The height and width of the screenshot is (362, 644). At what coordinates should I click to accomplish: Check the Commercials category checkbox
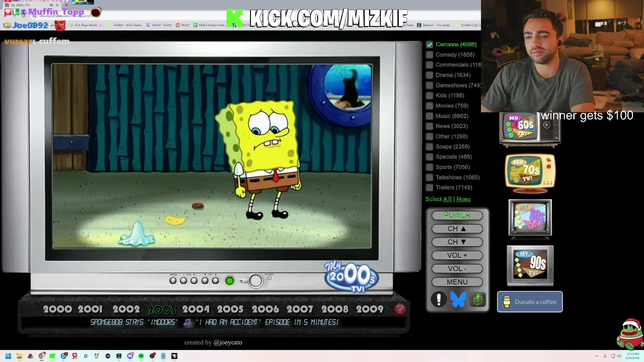429,65
